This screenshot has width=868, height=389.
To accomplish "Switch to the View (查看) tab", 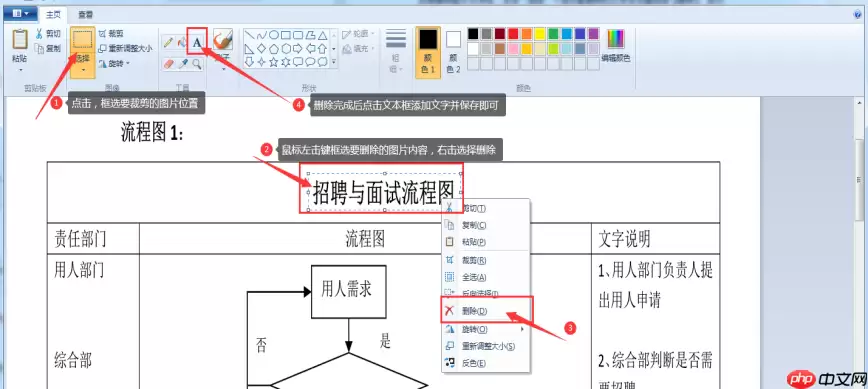I will coord(85,14).
